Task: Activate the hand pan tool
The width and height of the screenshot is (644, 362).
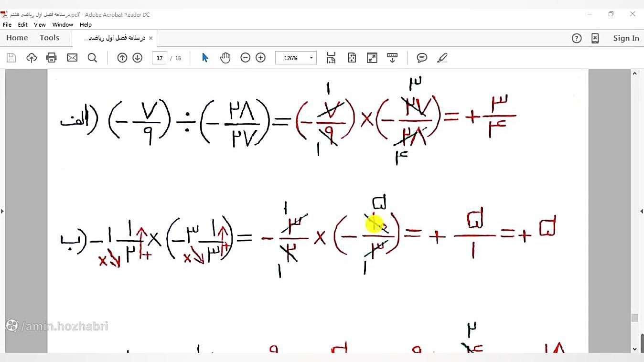Action: (225, 58)
